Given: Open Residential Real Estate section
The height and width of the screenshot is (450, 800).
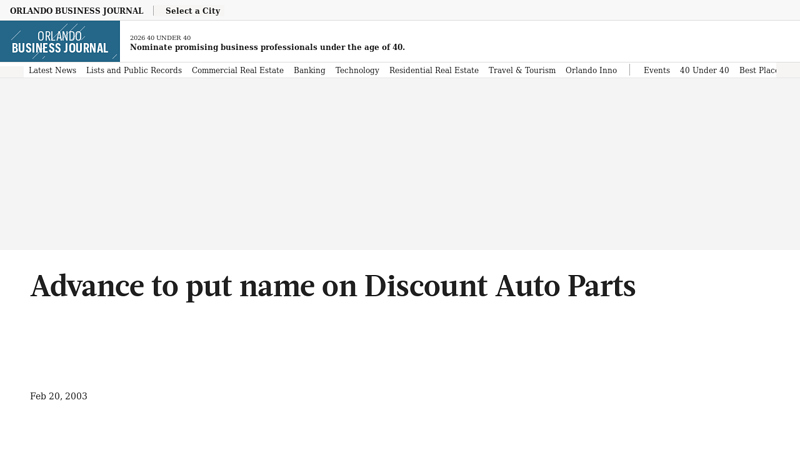Looking at the screenshot, I should click(434, 70).
